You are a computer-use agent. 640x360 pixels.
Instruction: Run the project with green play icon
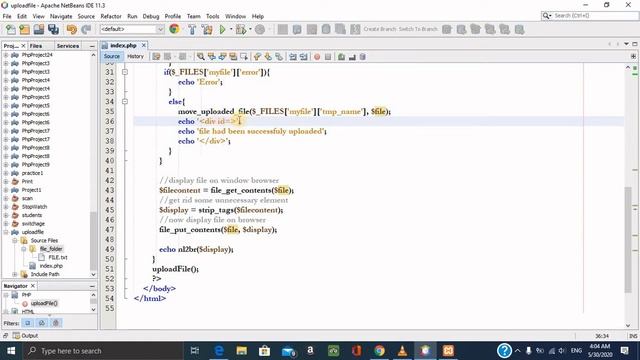pyautogui.click(x=222, y=29)
